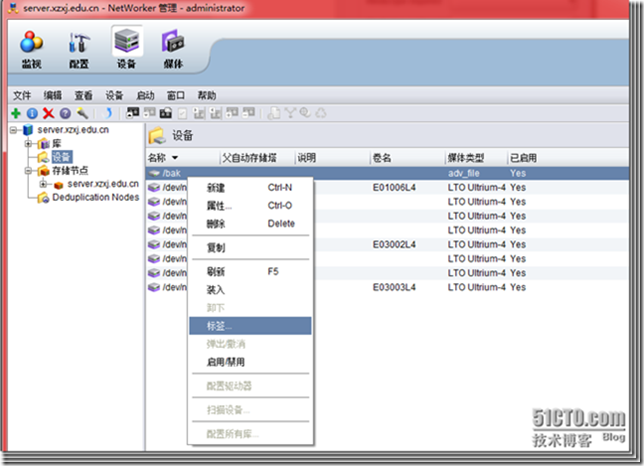The width and height of the screenshot is (644, 466).
Task: Sort by the 说明 column header
Action: (333, 158)
